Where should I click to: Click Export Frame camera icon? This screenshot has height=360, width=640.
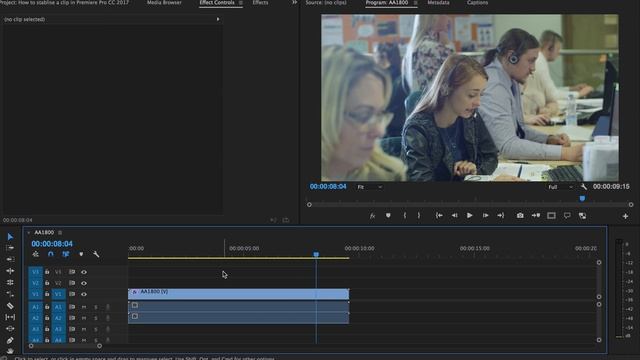(520, 216)
